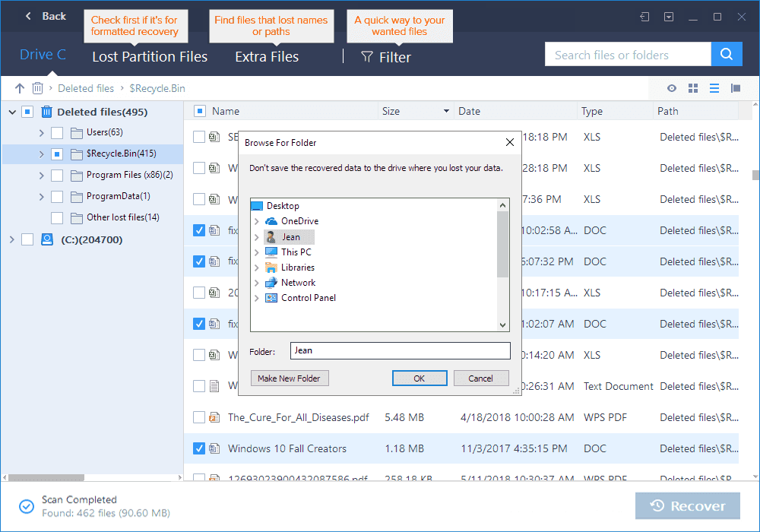Click the Deleted files trash icon in tree

pyautogui.click(x=46, y=112)
